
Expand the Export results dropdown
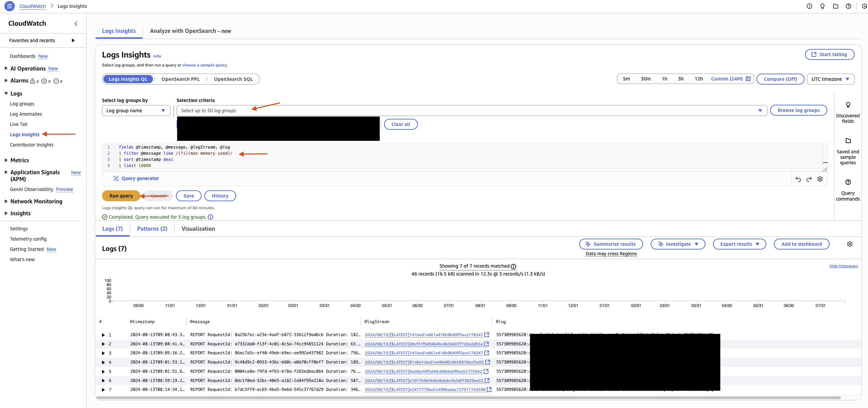(x=739, y=244)
